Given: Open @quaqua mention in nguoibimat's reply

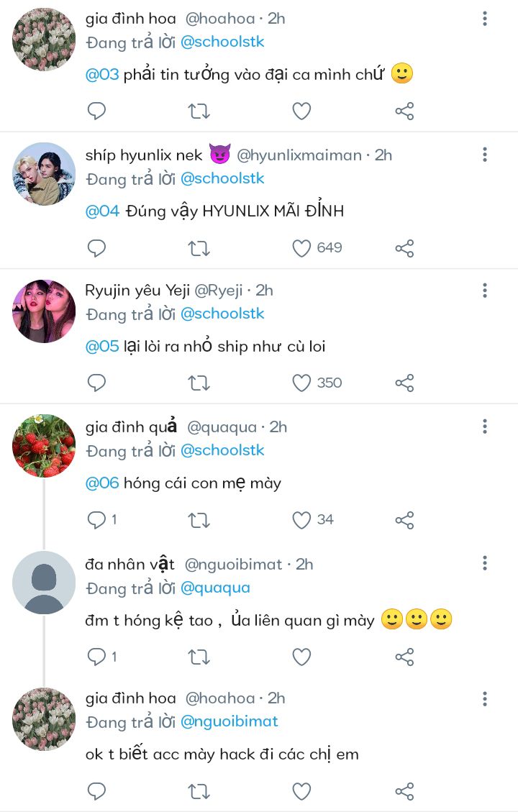Looking at the screenshot, I should pos(215,588).
